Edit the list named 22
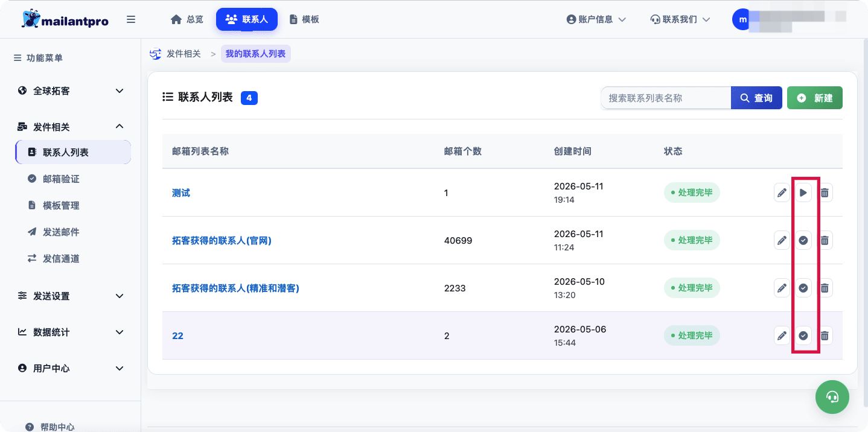 782,335
